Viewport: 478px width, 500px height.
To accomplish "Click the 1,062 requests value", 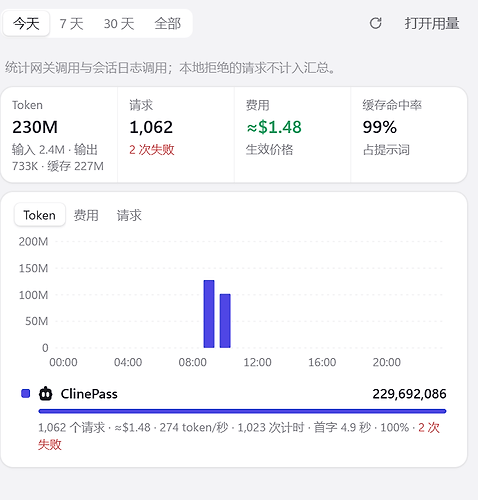I will pos(151,127).
